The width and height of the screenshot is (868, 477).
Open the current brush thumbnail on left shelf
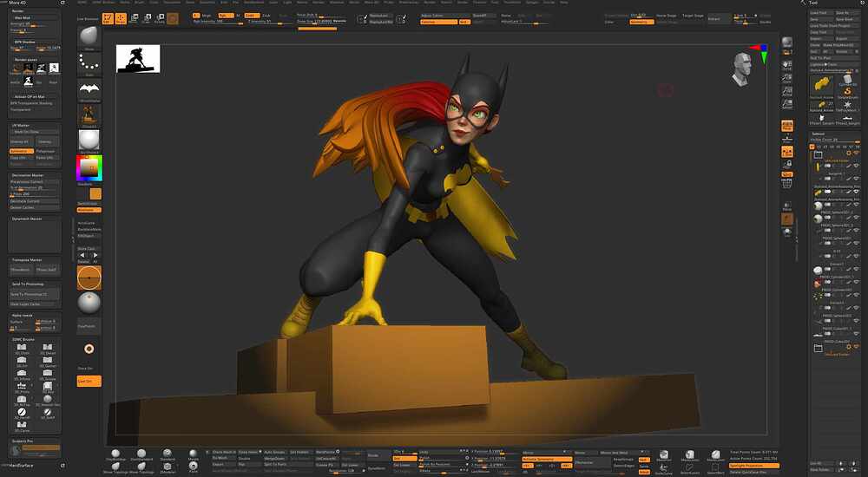(x=89, y=37)
